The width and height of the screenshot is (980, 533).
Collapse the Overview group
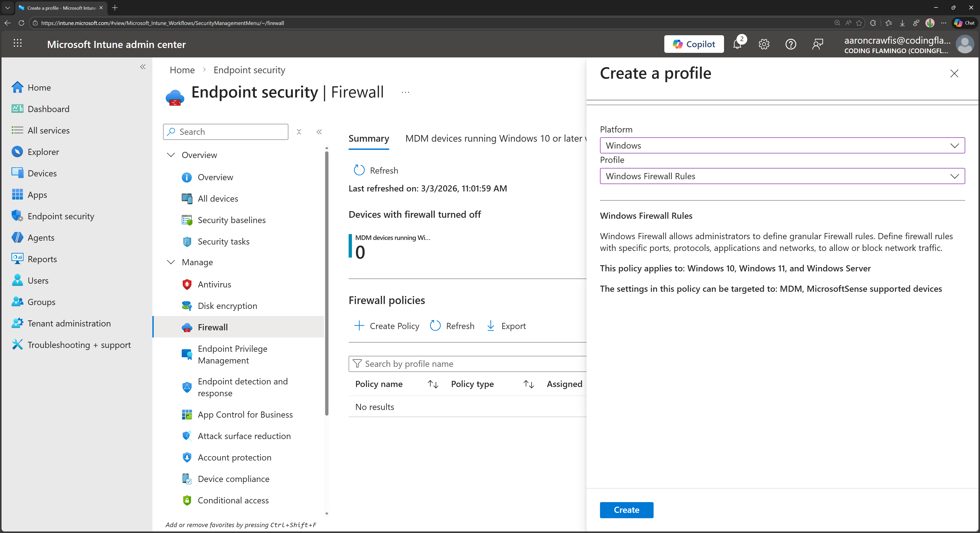170,155
